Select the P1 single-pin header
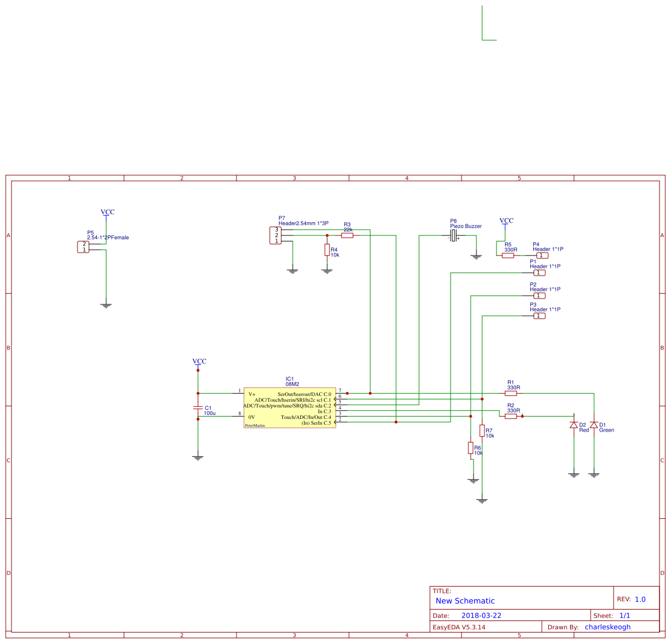The height and width of the screenshot is (644, 671). 540,273
